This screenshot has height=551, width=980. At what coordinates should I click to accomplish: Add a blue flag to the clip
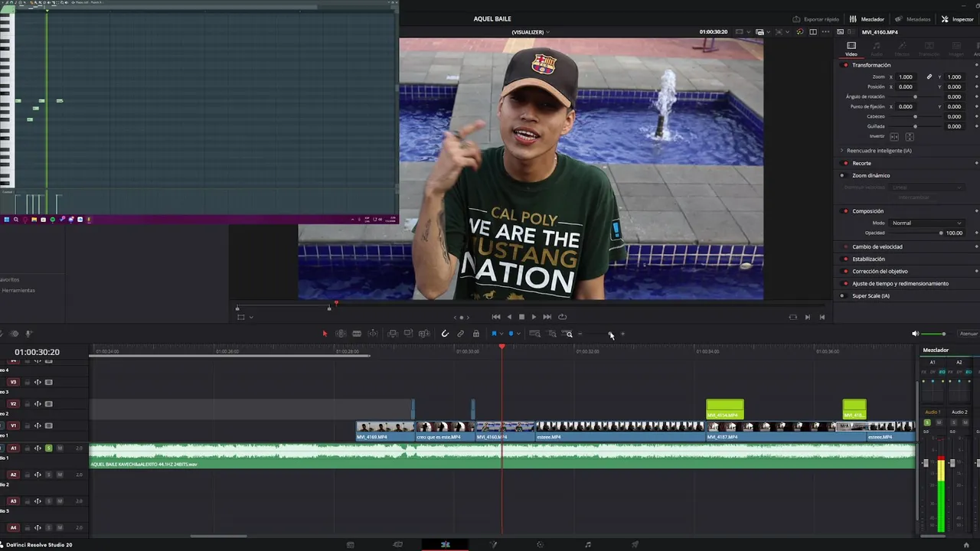pyautogui.click(x=494, y=334)
